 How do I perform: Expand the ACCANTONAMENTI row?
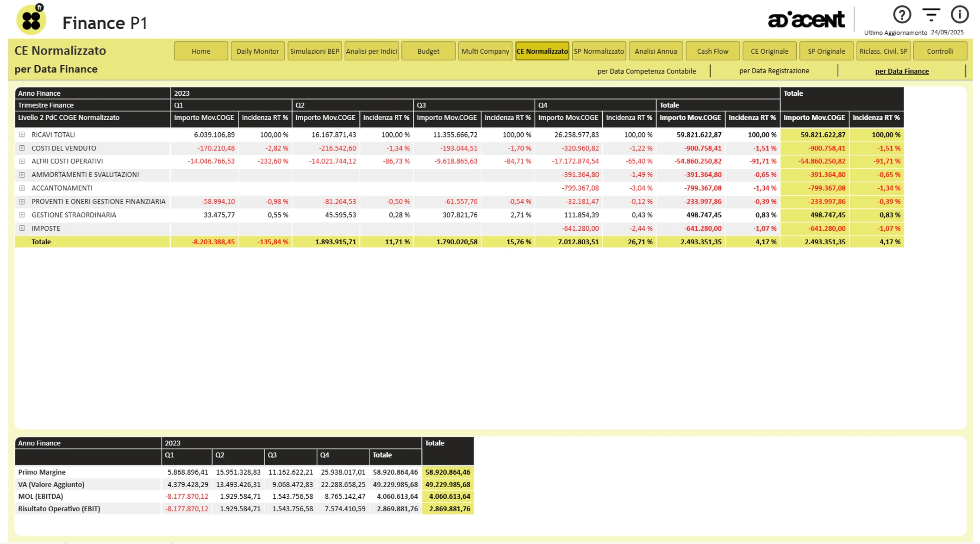[x=22, y=188]
